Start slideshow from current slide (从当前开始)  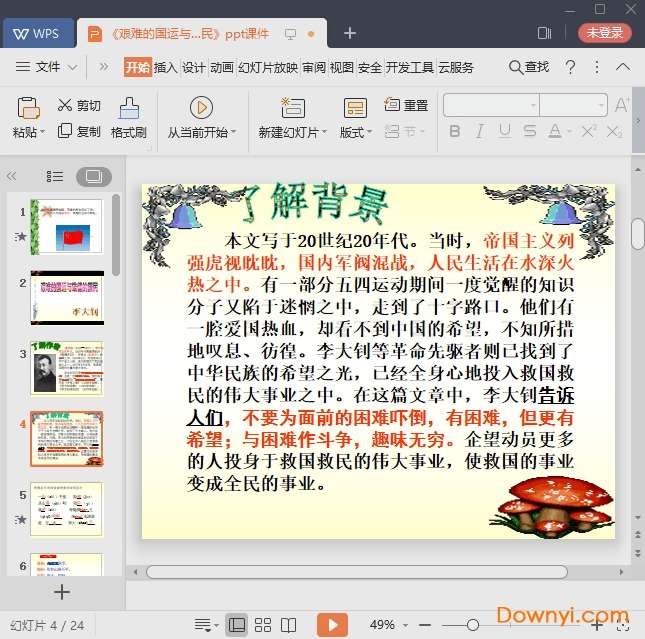coord(201,108)
